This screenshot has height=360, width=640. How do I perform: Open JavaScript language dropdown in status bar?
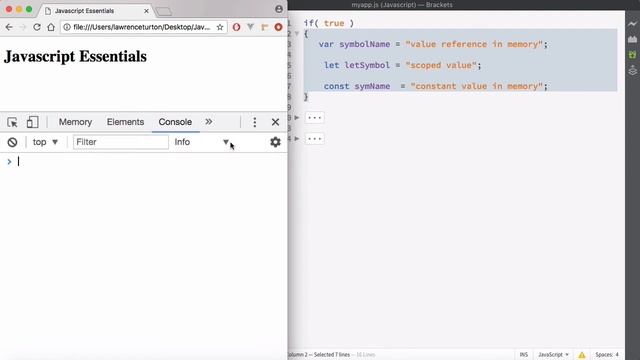(x=553, y=355)
